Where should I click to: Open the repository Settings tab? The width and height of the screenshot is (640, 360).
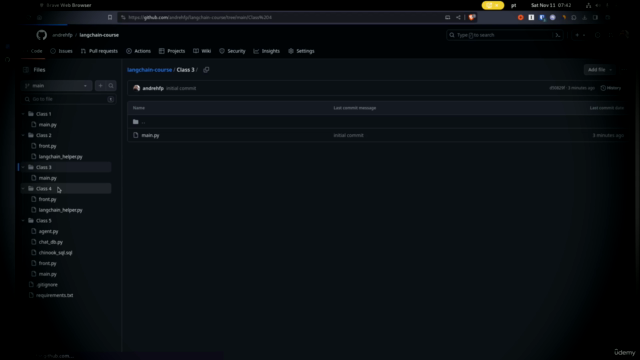(301, 51)
